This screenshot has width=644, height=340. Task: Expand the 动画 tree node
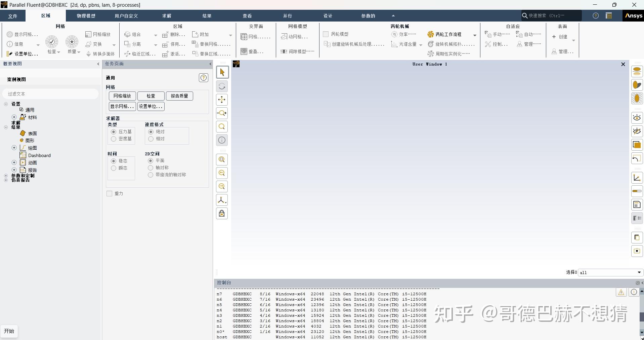point(14,162)
